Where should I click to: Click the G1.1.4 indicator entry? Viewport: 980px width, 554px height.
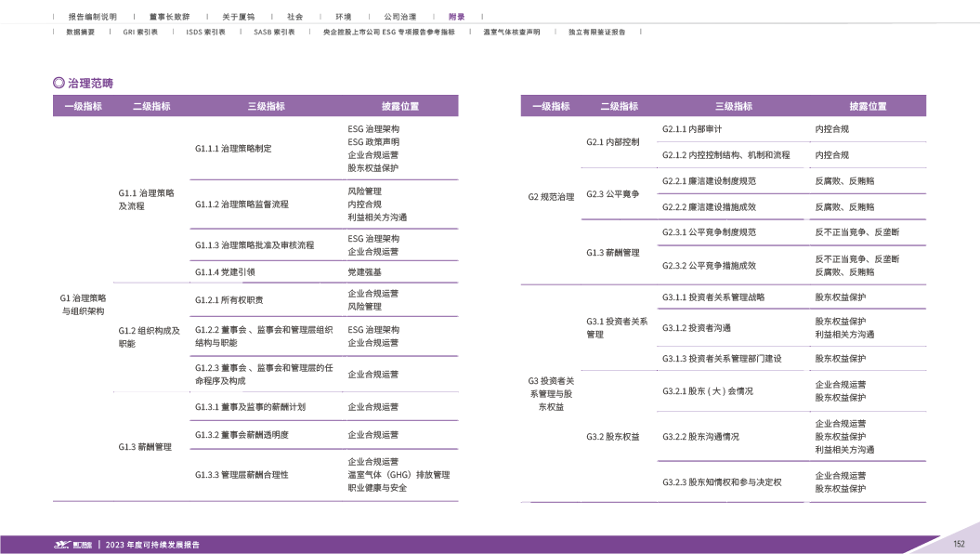tap(225, 272)
